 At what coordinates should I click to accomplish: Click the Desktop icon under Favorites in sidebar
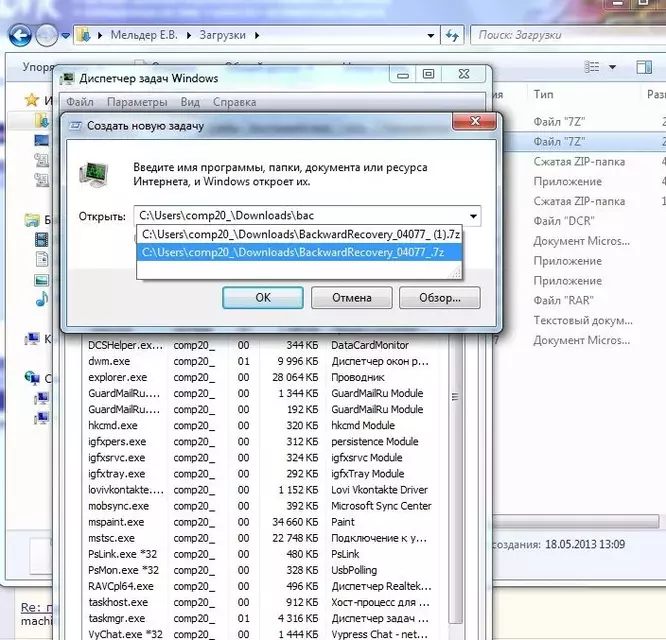click(42, 141)
